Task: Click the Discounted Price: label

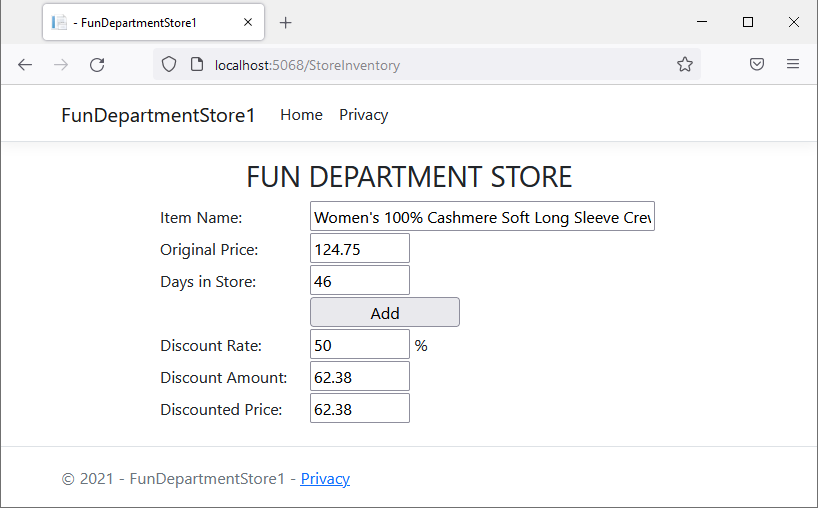Action: [x=221, y=409]
